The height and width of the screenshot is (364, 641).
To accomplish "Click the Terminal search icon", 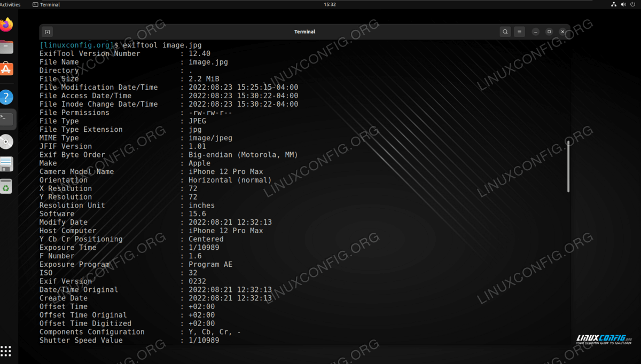I will pyautogui.click(x=505, y=32).
